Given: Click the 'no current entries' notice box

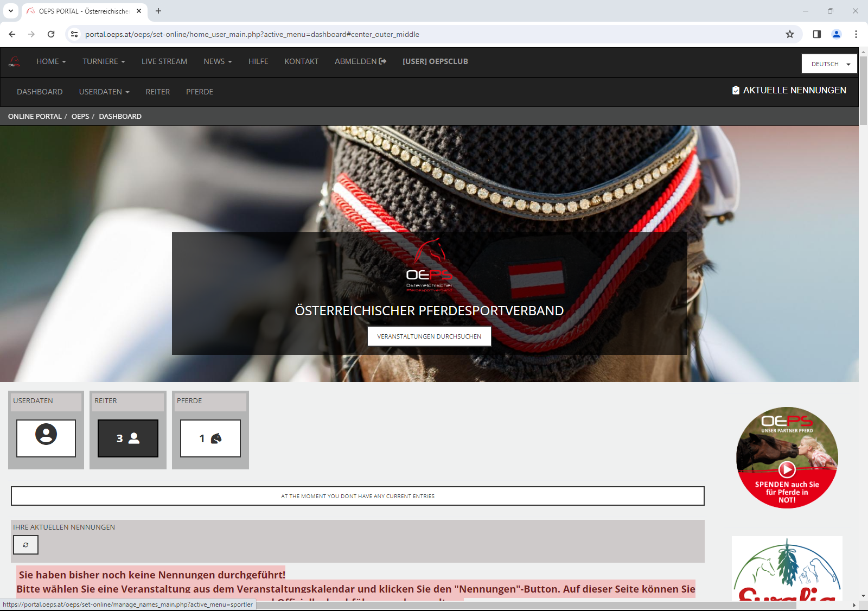Looking at the screenshot, I should (358, 496).
